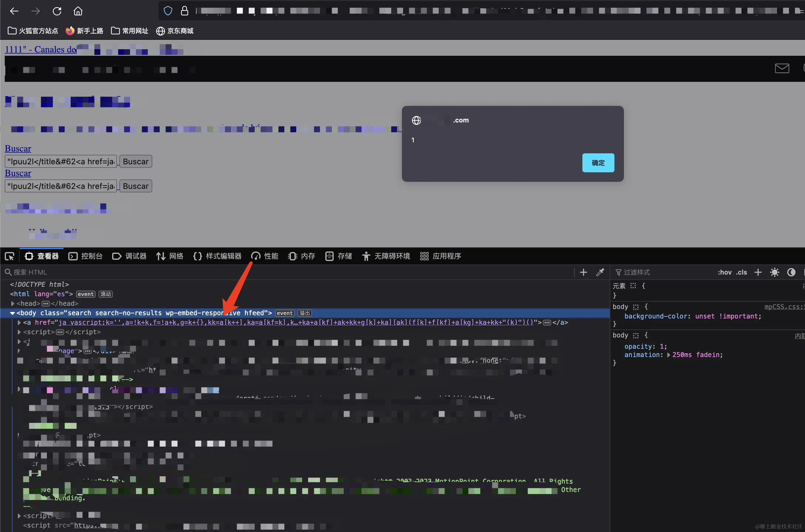This screenshot has width=805, height=532.
Task: Click the first Buscar link
Action: pos(18,149)
